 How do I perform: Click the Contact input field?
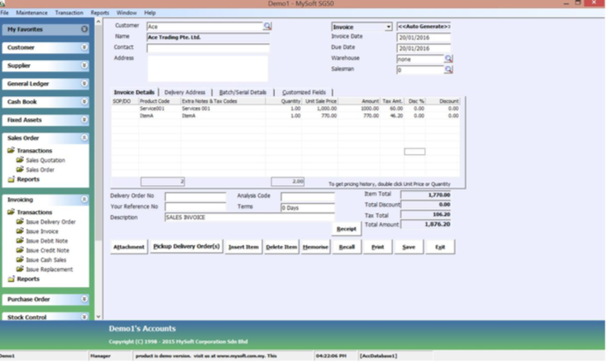pyautogui.click(x=208, y=48)
